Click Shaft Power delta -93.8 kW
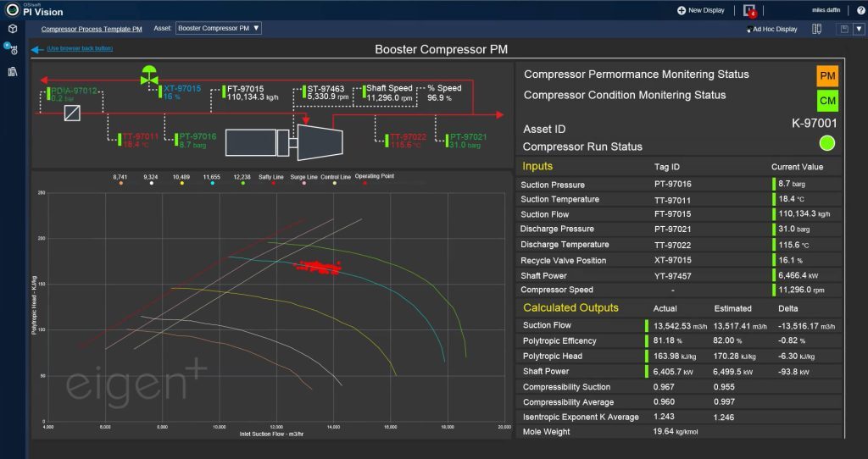The image size is (868, 459). tap(793, 372)
